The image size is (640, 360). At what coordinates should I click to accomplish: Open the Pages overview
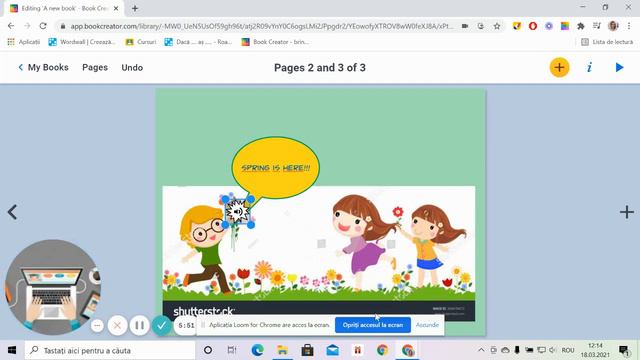click(95, 67)
